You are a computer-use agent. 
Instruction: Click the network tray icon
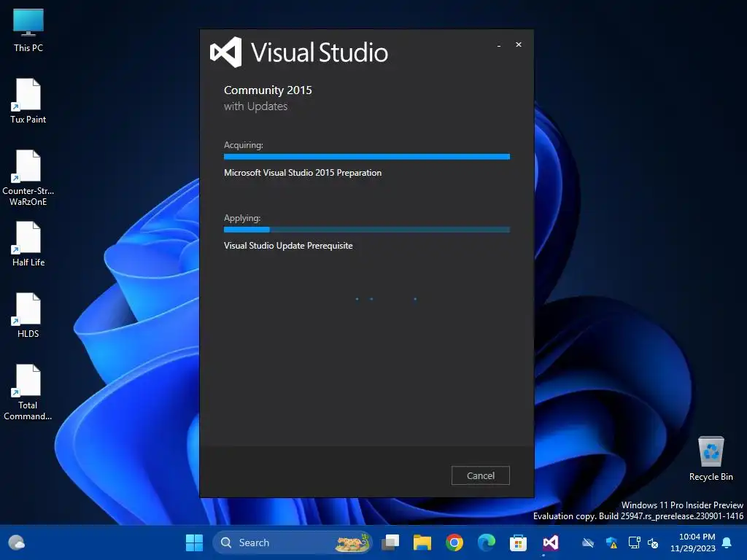[634, 542]
